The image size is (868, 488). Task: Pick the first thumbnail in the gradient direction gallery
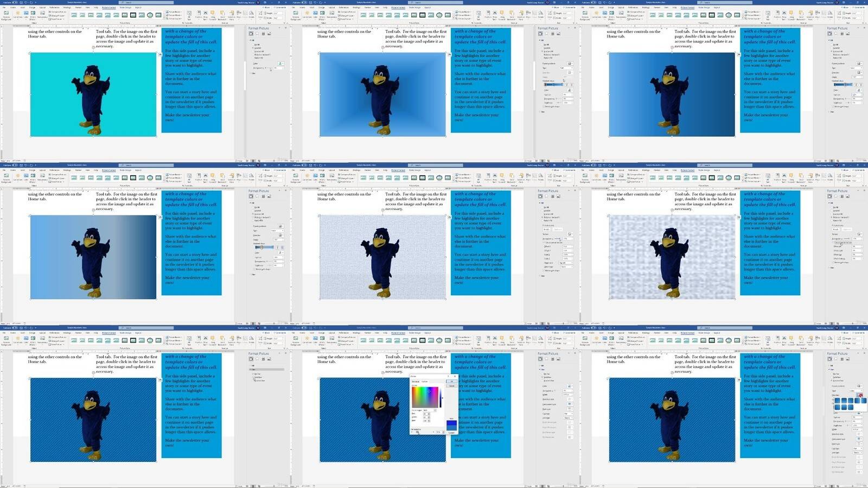pos(838,401)
